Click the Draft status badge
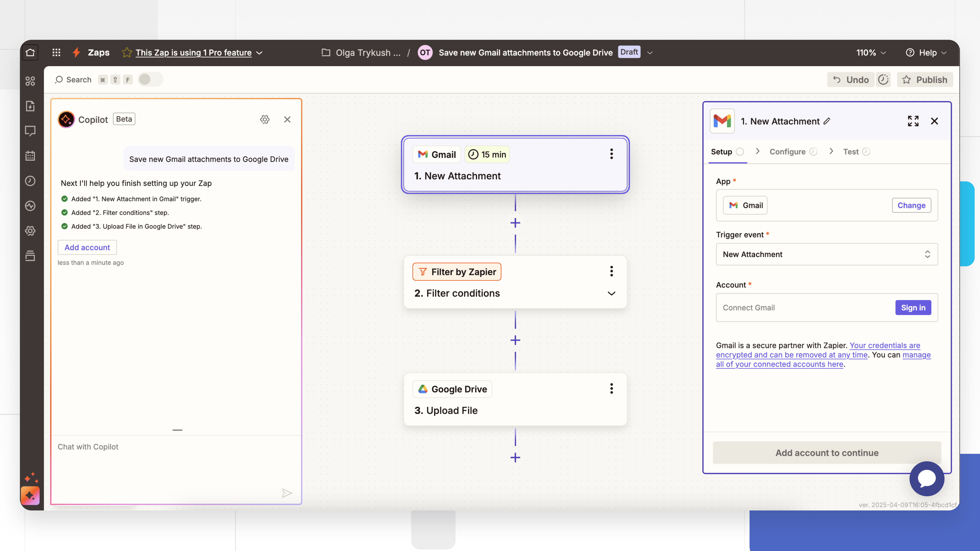Viewport: 980px width, 551px height. coord(629,52)
